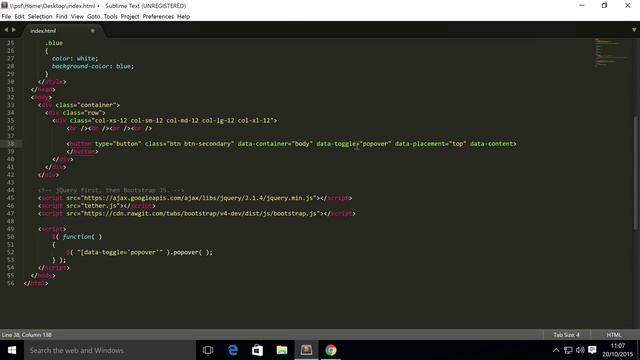Place cursor on "color: white;" line

click(x=75, y=58)
